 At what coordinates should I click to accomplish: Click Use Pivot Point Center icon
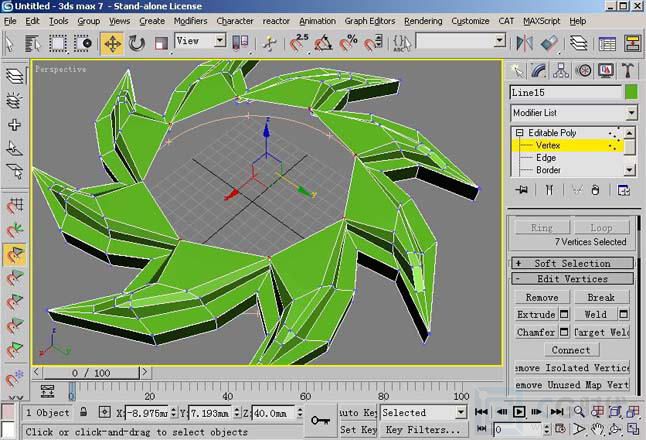[x=240, y=43]
